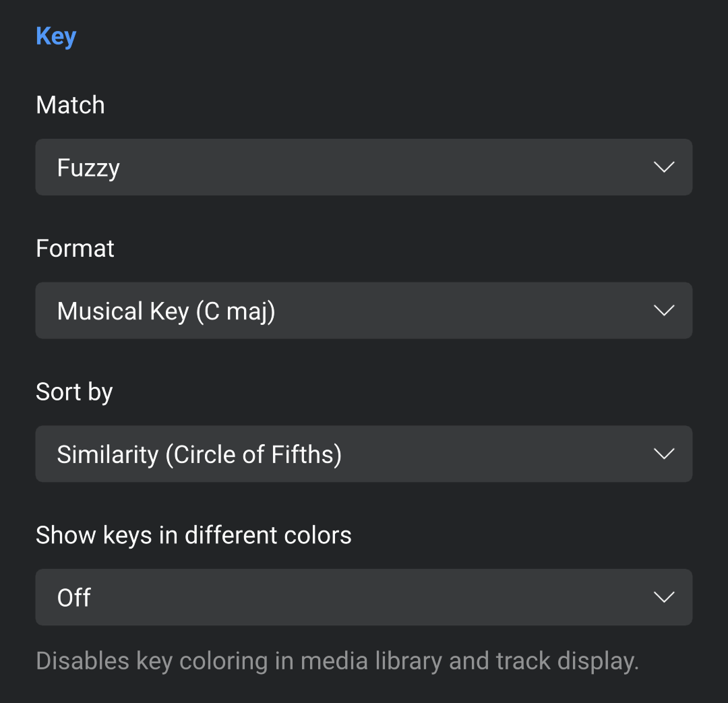Viewport: 728px width, 703px height.
Task: Click the Format setting label
Action: (x=75, y=249)
